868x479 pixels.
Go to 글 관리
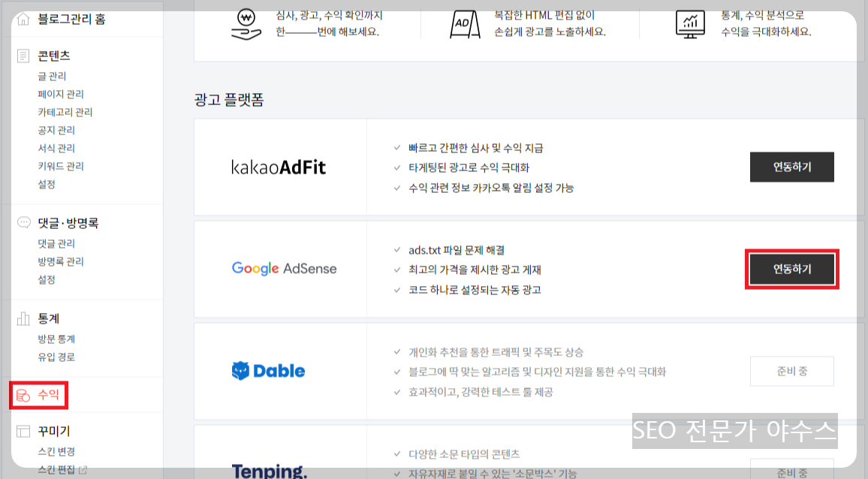click(x=52, y=76)
